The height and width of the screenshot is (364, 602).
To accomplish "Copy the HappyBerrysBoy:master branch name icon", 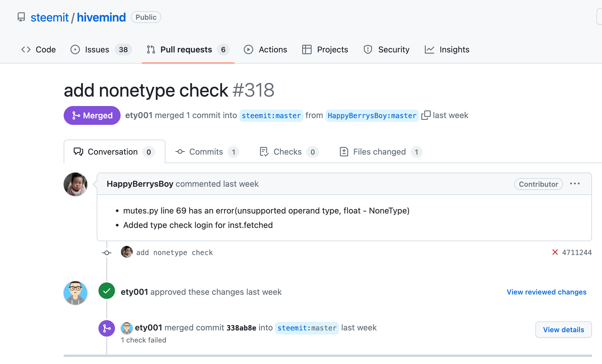I will 426,115.
